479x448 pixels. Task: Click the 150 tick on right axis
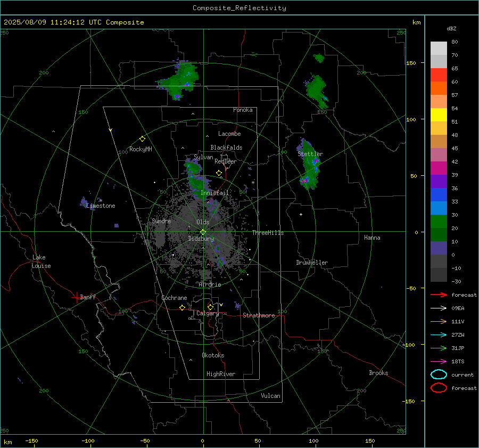(411, 63)
